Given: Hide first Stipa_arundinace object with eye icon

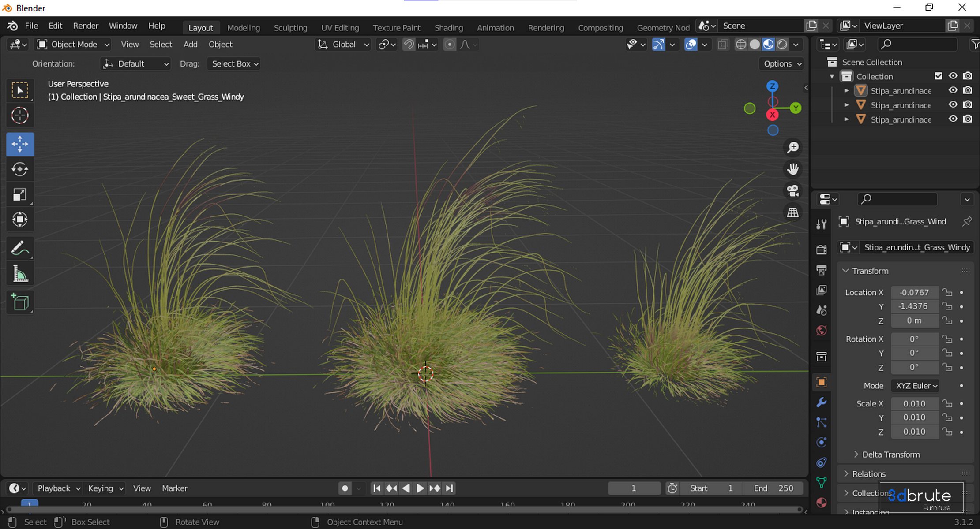Looking at the screenshot, I should (953, 90).
